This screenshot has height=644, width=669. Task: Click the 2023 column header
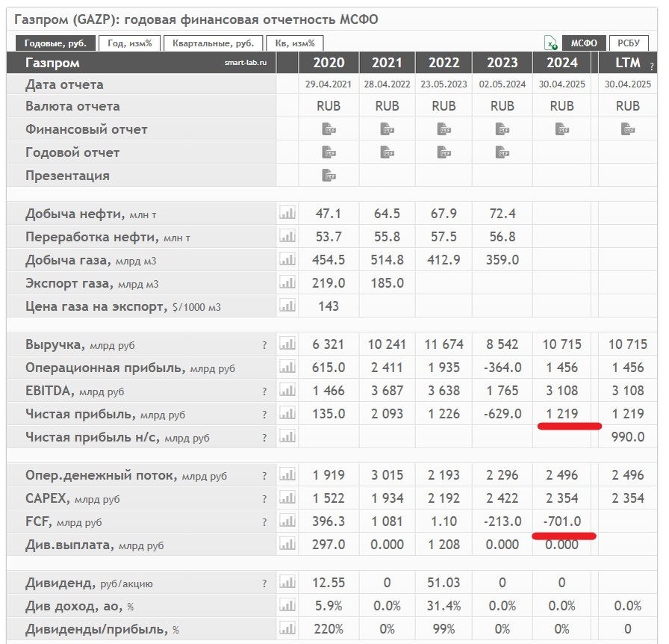click(502, 63)
